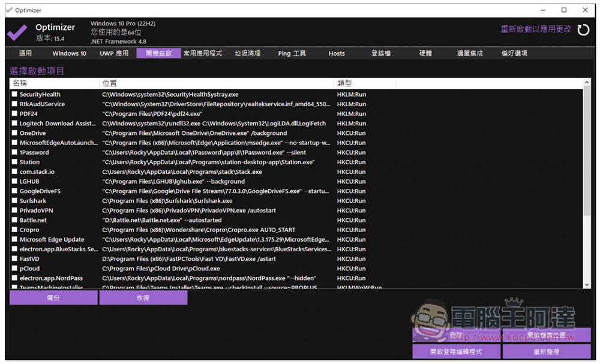The height and width of the screenshot is (364, 600).
Task: Check the OneDrive startup item
Action: coord(14,133)
